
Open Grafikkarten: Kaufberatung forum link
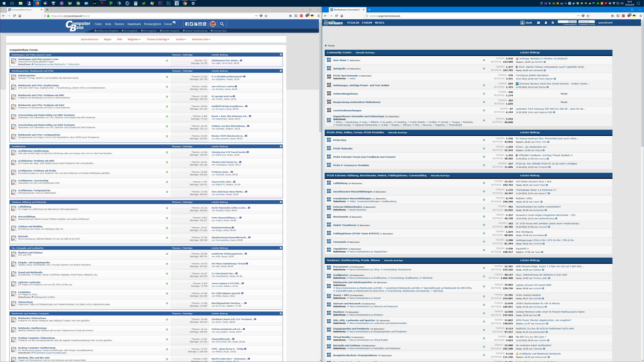(33, 151)
